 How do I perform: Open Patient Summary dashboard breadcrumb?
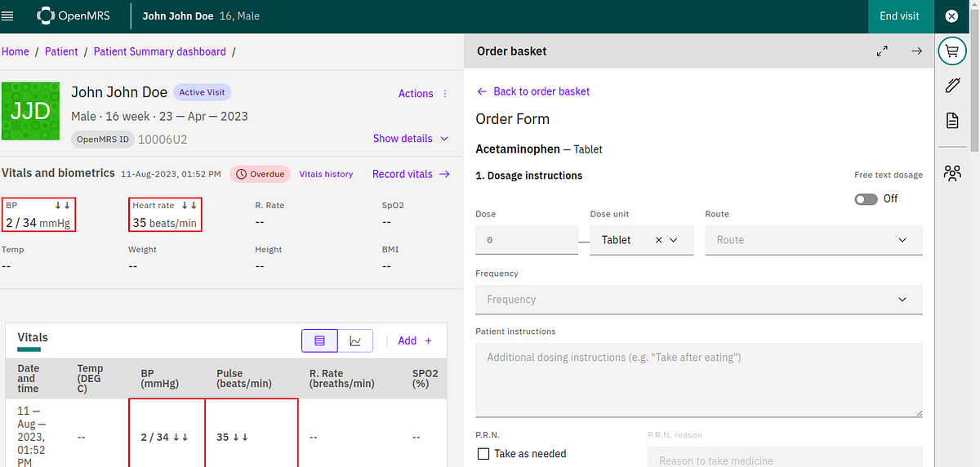pos(160,51)
